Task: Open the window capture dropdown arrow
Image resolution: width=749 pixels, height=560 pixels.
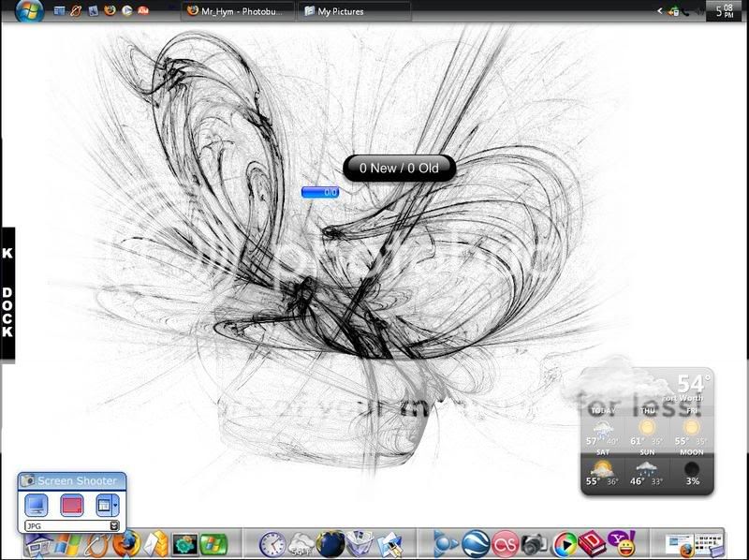Action: point(114,506)
